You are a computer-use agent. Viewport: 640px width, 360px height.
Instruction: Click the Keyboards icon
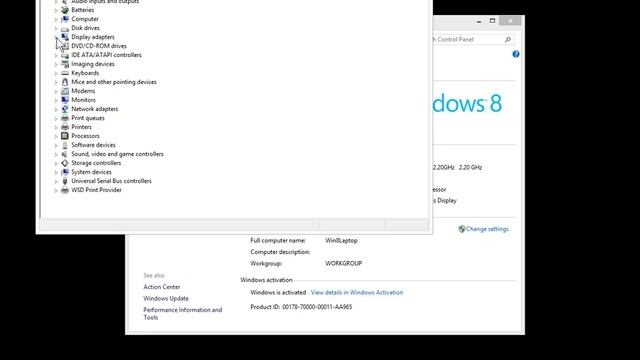pyautogui.click(x=64, y=73)
